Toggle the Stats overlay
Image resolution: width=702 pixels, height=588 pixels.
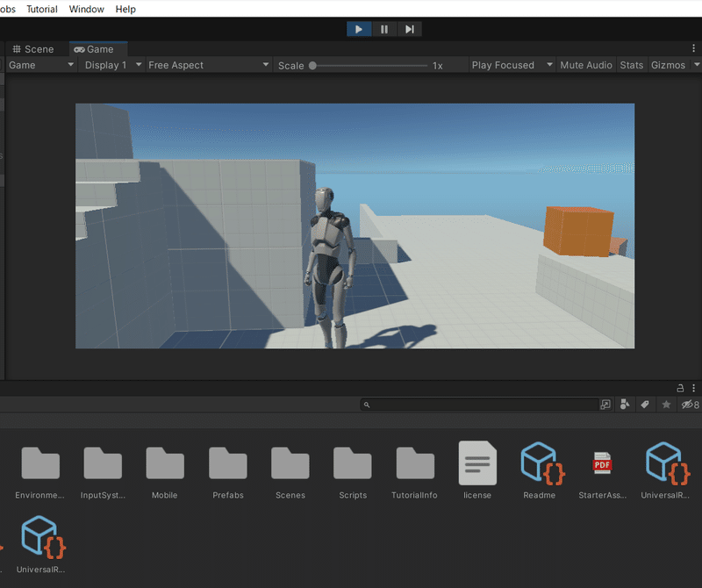point(631,64)
